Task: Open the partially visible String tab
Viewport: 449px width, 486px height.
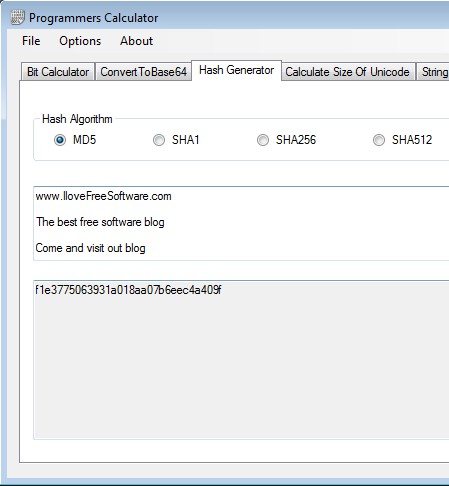Action: 433,72
